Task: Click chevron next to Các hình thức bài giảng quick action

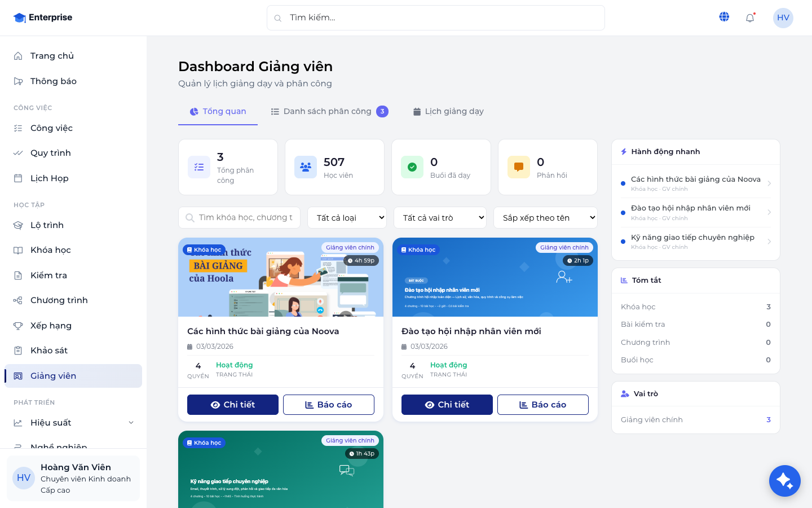Action: point(769,183)
